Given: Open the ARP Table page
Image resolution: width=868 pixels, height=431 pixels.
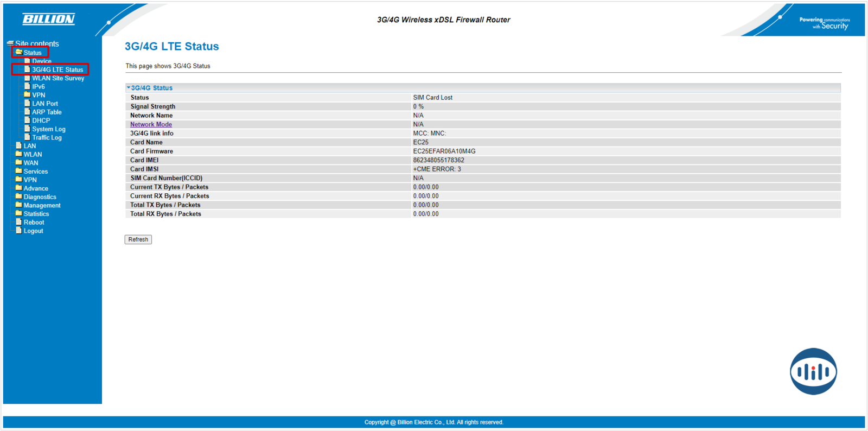Looking at the screenshot, I should 47,112.
